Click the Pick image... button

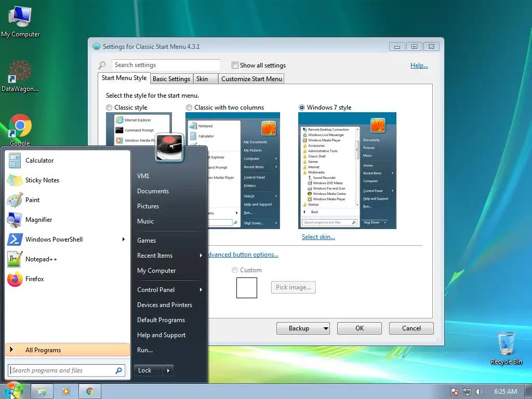[x=293, y=287]
